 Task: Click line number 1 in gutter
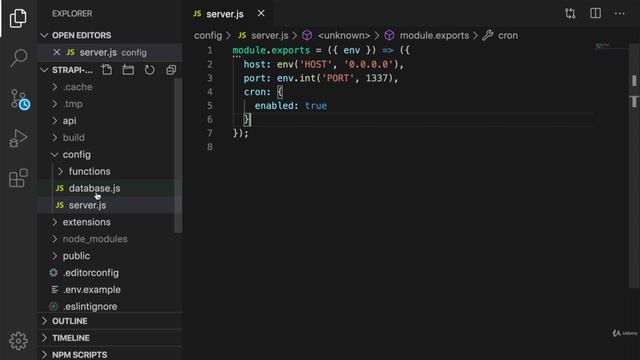tap(210, 50)
